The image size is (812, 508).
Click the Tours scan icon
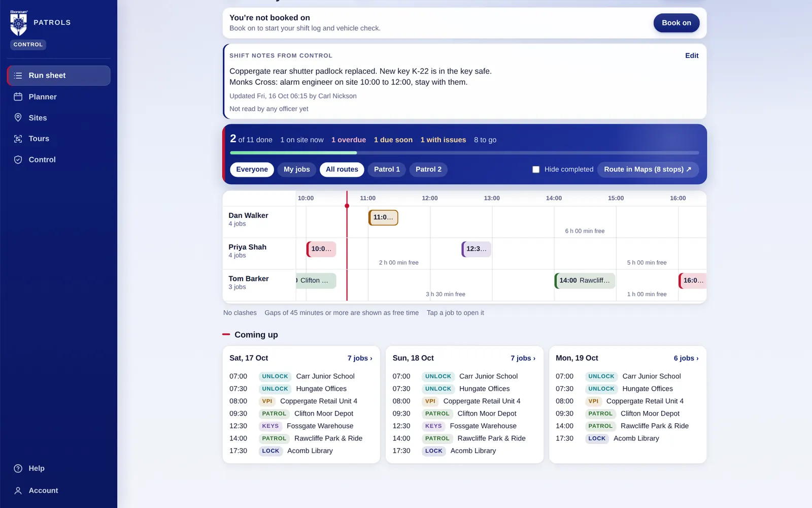[18, 139]
